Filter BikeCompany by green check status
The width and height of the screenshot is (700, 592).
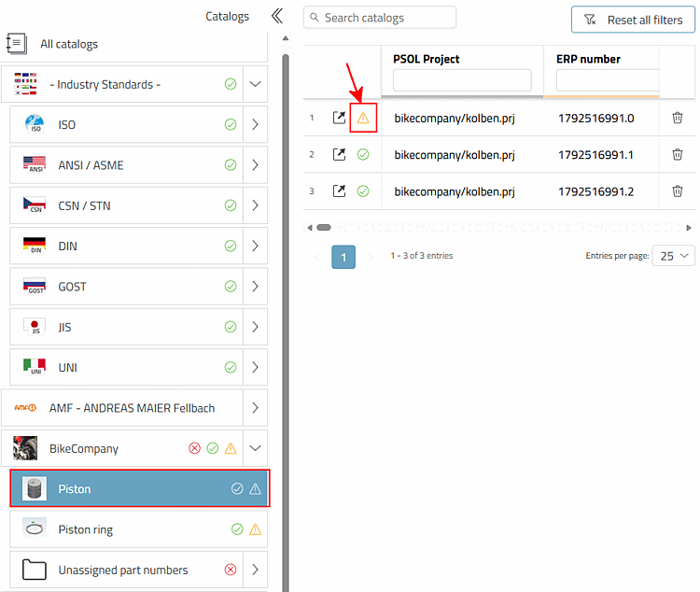point(213,448)
